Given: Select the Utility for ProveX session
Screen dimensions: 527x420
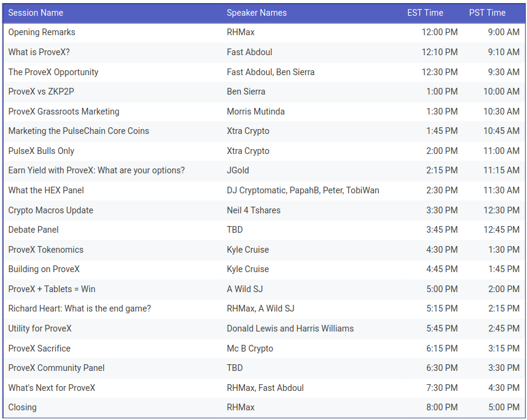Looking at the screenshot, I should [39, 328].
